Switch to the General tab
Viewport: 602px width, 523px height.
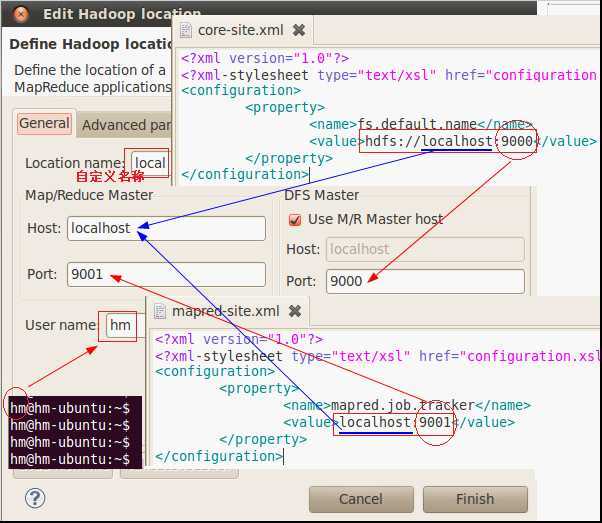pos(44,124)
